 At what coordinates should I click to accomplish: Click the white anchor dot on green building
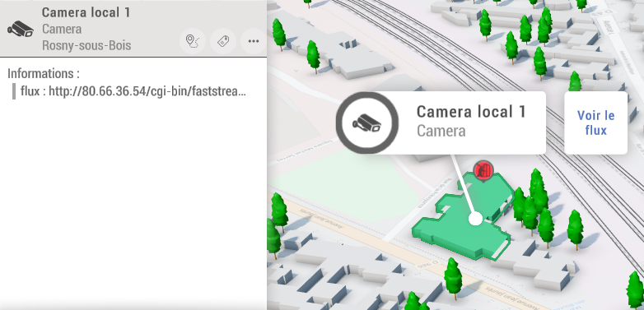pos(476,219)
